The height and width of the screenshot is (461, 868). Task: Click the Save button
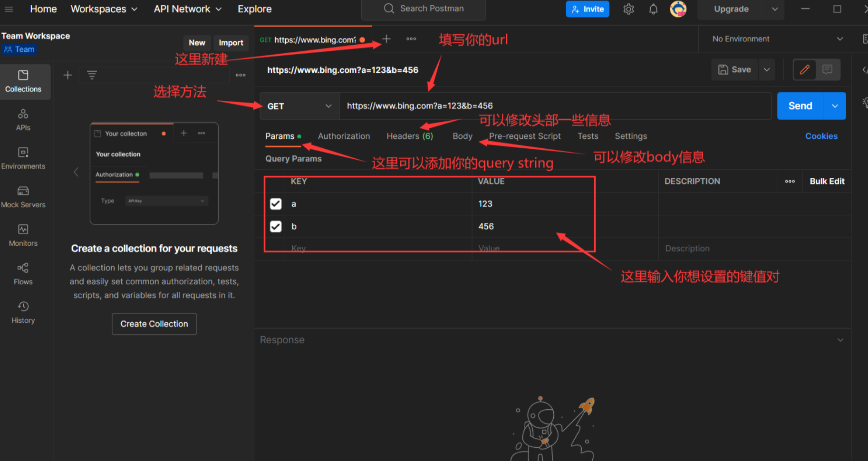click(735, 70)
